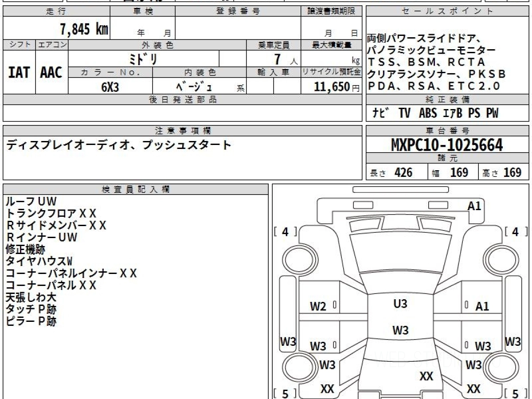Viewport: 532px width, 399px height.
Task: Click the タイヤハウスW note
Action: click(39, 261)
